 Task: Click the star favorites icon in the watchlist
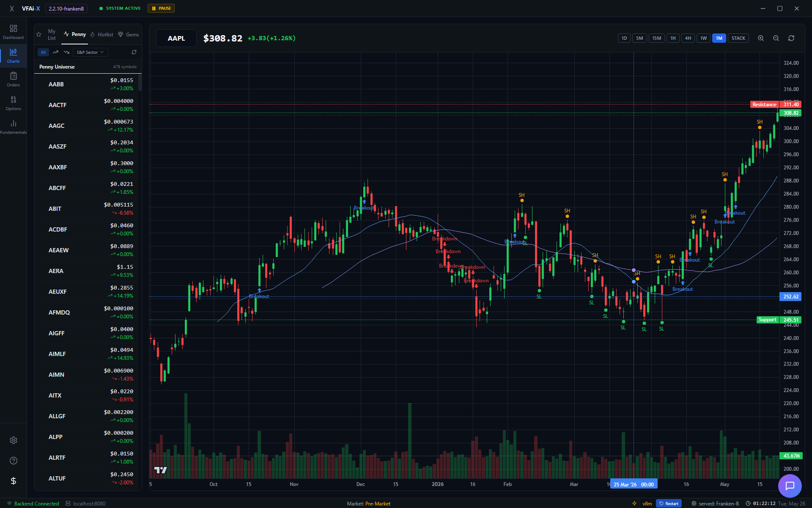click(39, 35)
